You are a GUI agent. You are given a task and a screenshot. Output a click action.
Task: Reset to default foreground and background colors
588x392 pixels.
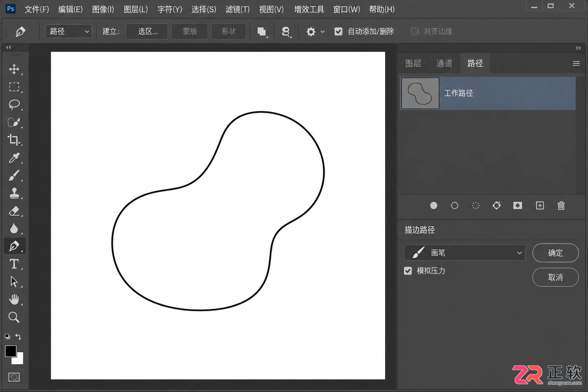pos(7,336)
